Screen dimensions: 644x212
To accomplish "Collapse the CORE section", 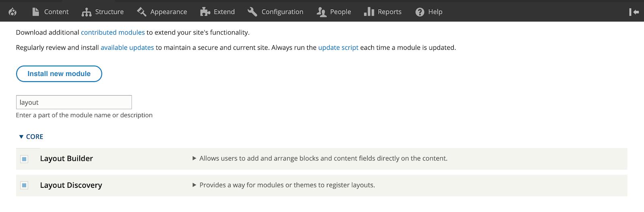I will (31, 137).
